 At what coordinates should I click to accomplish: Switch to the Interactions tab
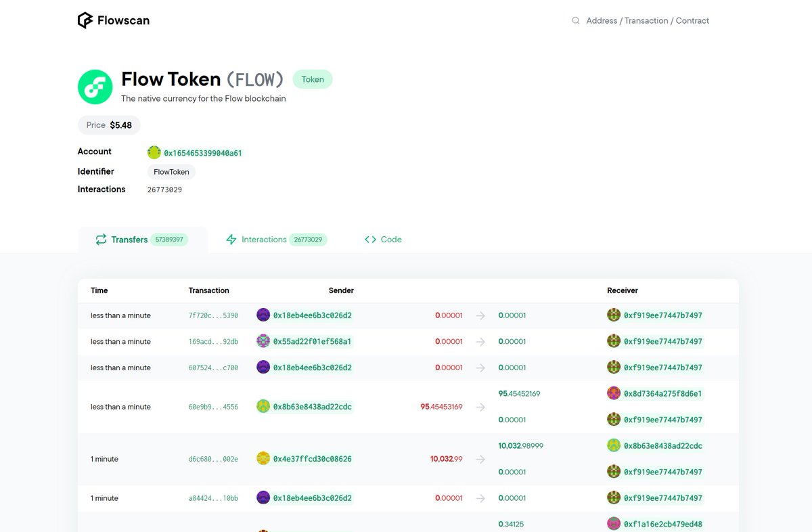276,240
